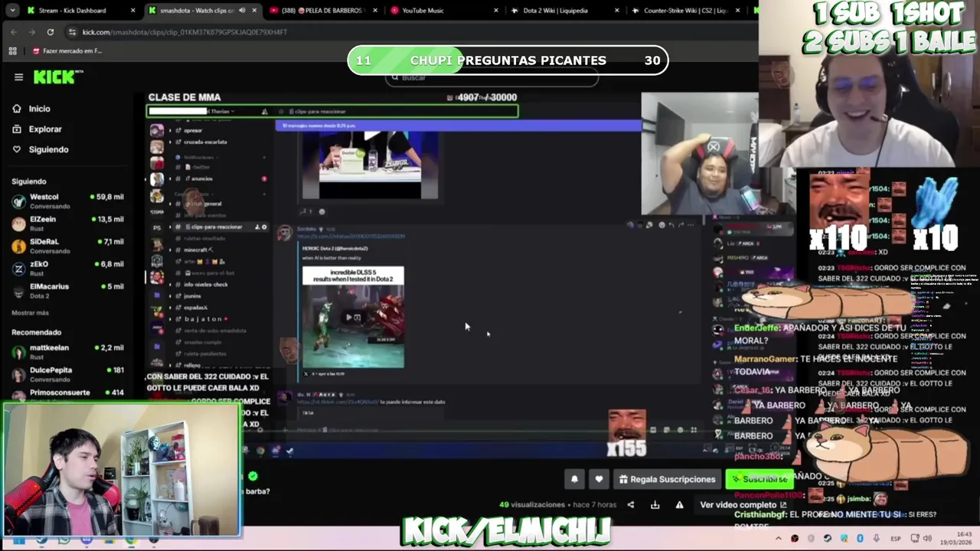Click the Regala Suscripciones button
The width and height of the screenshot is (980, 551).
click(667, 479)
